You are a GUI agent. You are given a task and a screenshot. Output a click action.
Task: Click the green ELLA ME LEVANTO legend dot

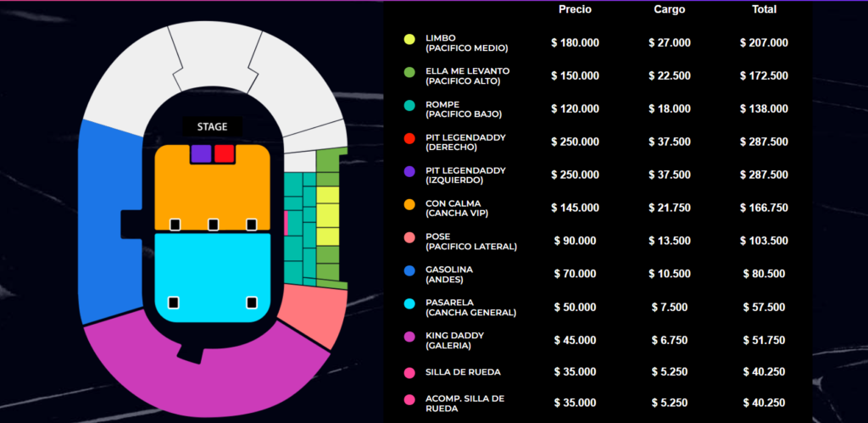click(x=409, y=73)
